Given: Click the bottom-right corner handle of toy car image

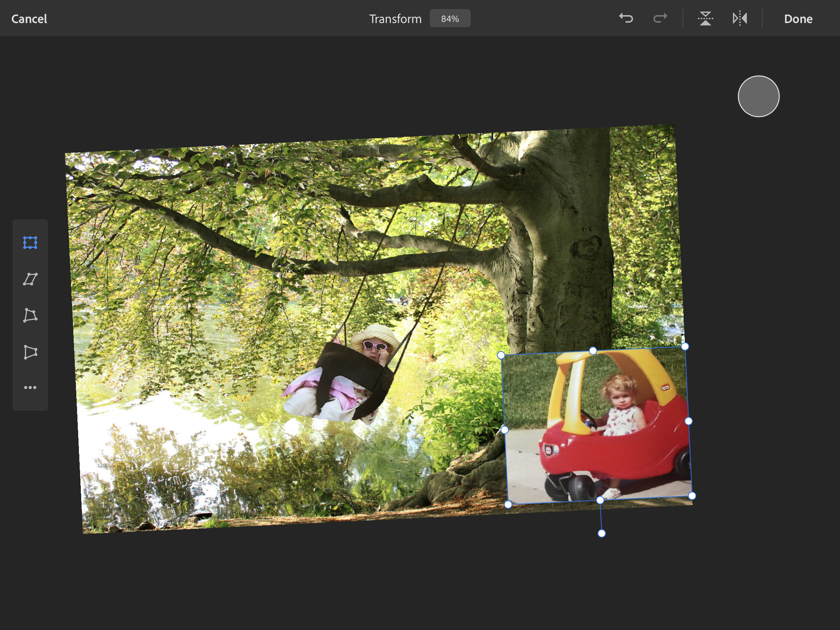Looking at the screenshot, I should click(692, 496).
